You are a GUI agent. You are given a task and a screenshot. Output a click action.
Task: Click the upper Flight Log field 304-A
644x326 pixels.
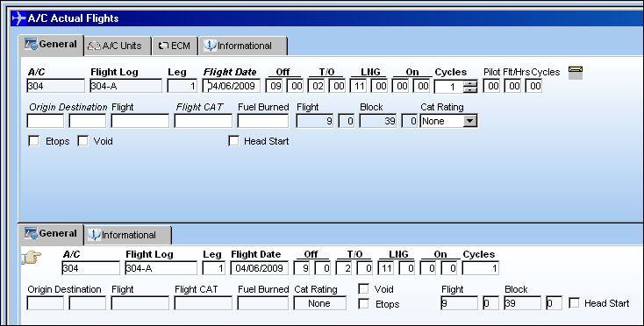pos(125,86)
